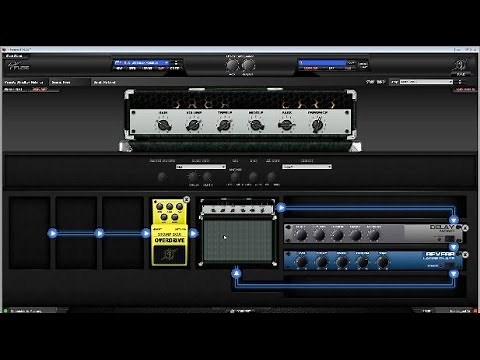The image size is (480, 360).
Task: Click the fourth knob on the Reverb rack
Action: coord(362,262)
